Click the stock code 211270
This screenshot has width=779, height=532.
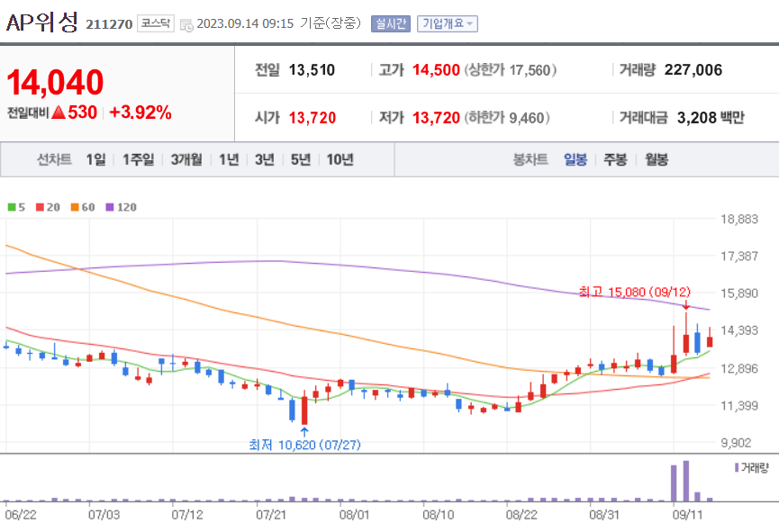pyautogui.click(x=109, y=24)
